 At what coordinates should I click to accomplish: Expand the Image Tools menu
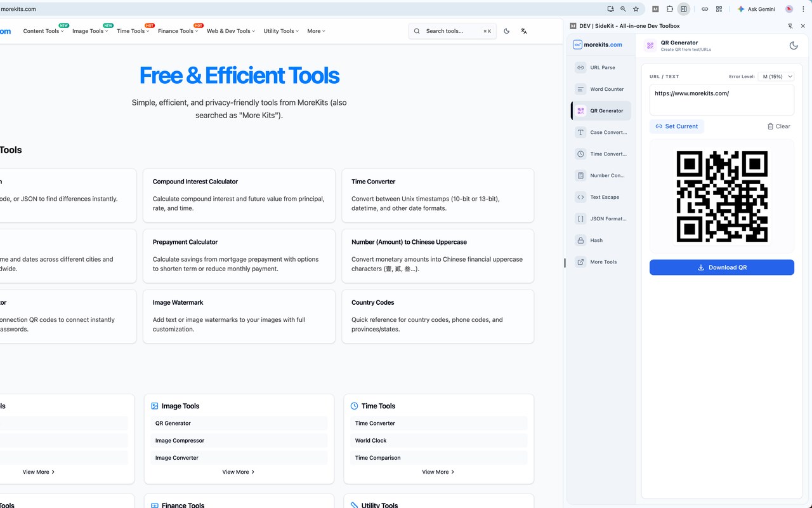[x=90, y=31]
